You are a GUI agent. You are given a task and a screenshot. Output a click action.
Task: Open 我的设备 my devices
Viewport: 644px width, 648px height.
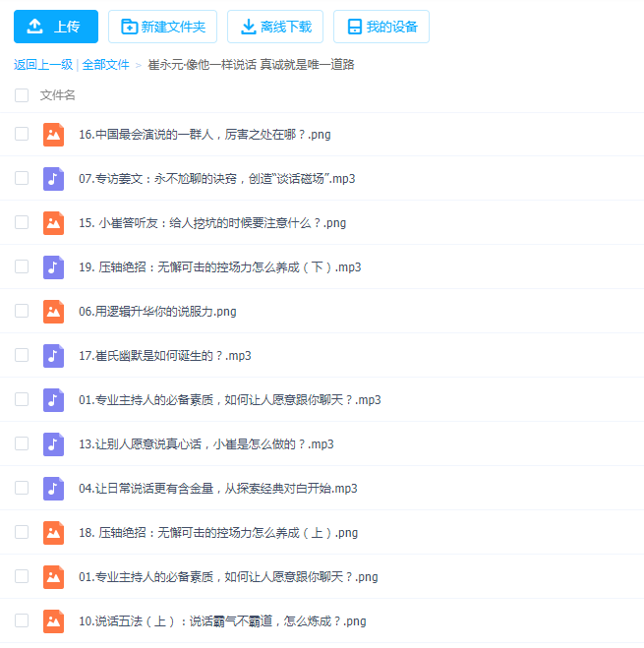pyautogui.click(x=381, y=27)
